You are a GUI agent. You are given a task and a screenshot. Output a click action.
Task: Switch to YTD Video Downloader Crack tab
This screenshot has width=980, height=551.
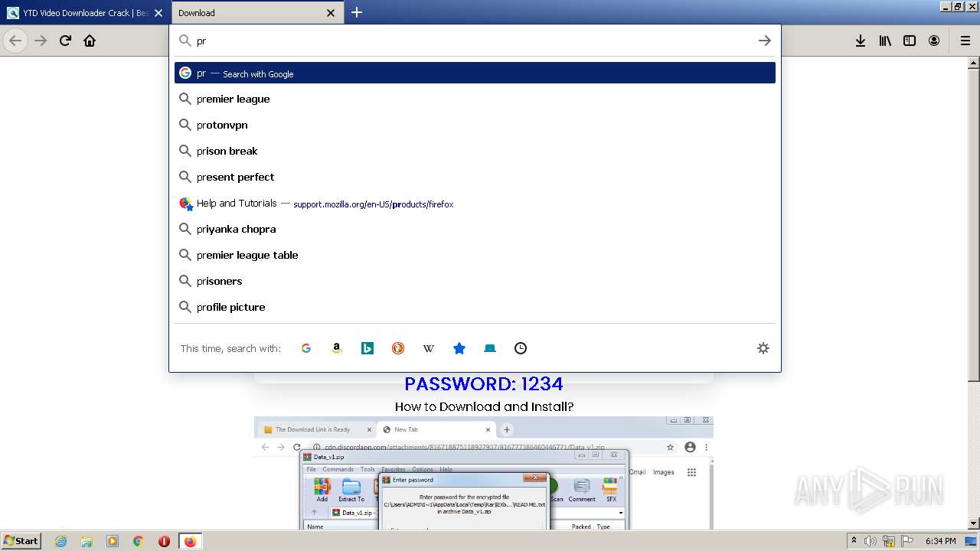pos(85,13)
